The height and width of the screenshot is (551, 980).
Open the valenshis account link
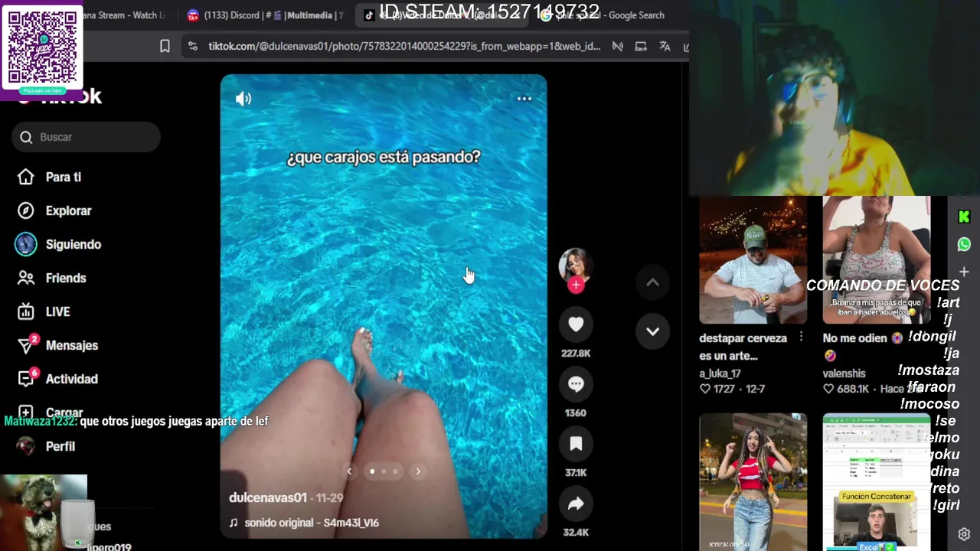point(844,373)
